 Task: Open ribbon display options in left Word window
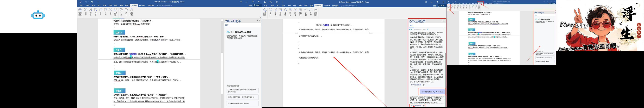[241, 2]
